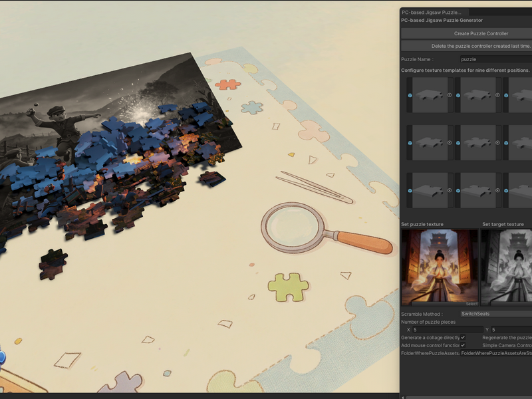Click the 'Generate a collage directly' label

[430, 338]
